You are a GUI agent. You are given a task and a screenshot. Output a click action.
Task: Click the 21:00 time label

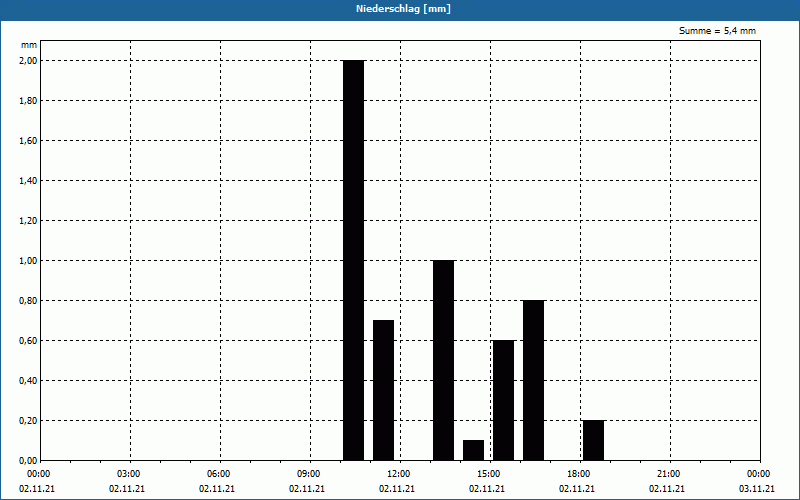pos(668,474)
